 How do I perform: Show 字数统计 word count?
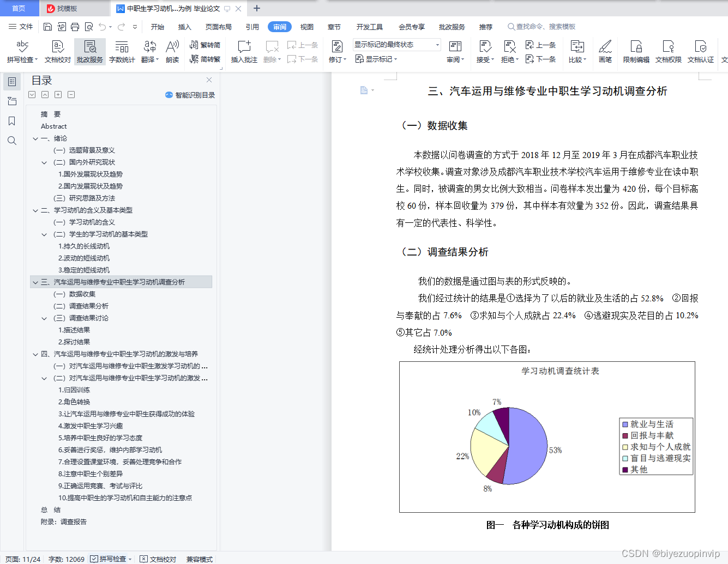(x=122, y=52)
